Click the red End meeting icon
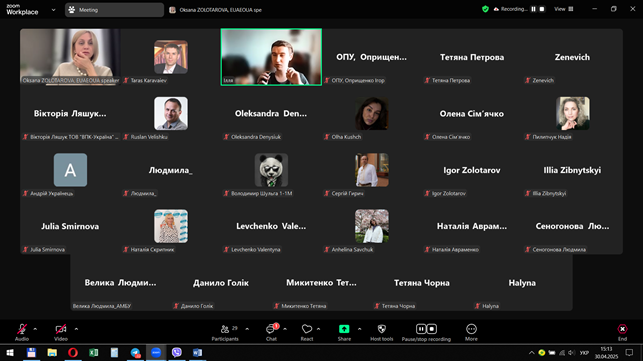 coord(622,329)
